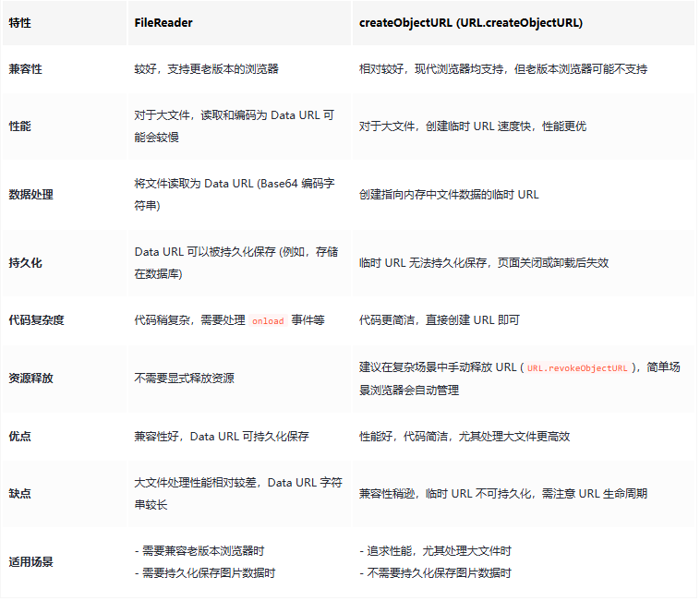The height and width of the screenshot is (601, 700).
Task: Click the 优点 row label
Action: tap(19, 436)
